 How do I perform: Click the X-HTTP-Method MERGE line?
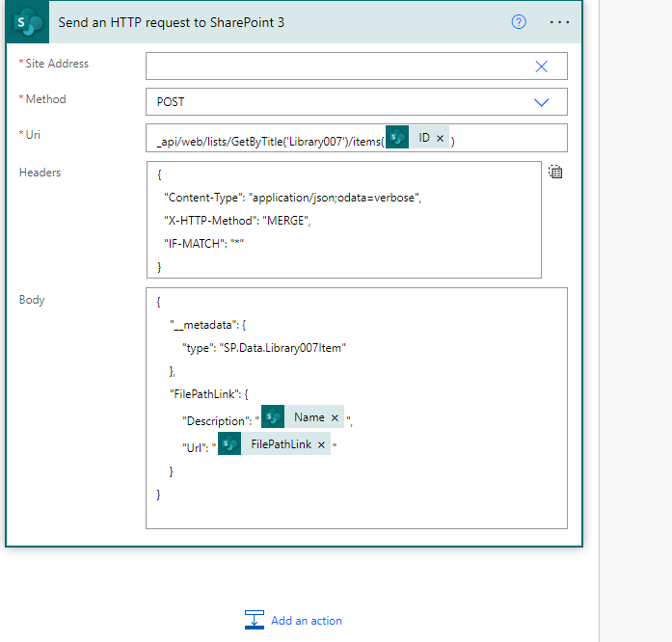tap(237, 221)
